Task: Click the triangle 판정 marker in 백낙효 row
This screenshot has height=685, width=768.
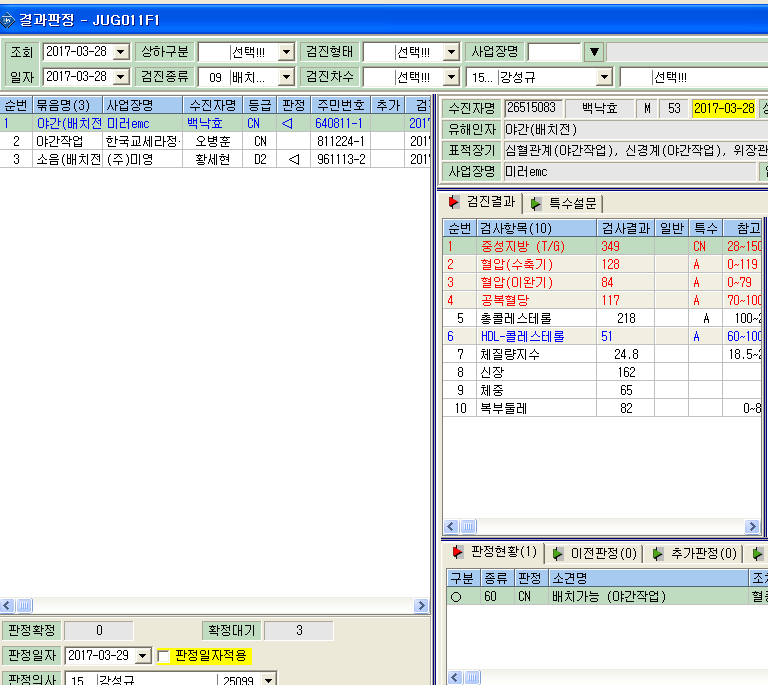Action: click(288, 123)
